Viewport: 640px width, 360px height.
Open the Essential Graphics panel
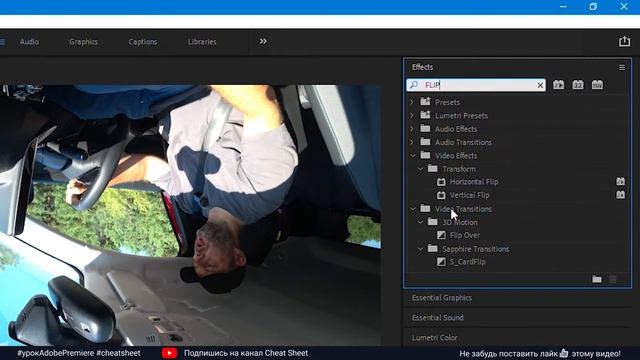(442, 298)
